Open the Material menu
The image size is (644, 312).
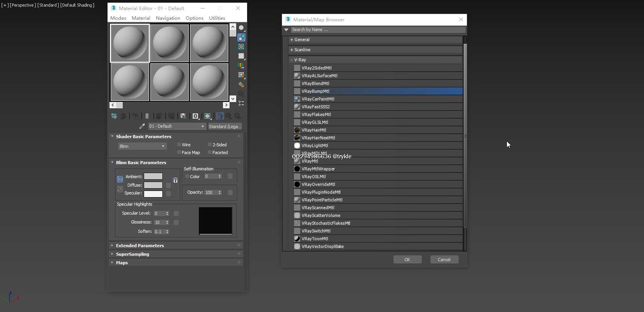[x=141, y=18]
